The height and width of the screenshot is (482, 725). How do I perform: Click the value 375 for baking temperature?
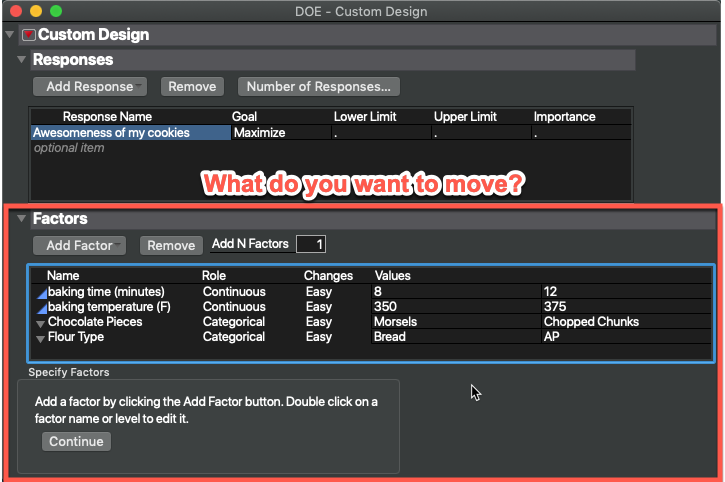point(626,307)
